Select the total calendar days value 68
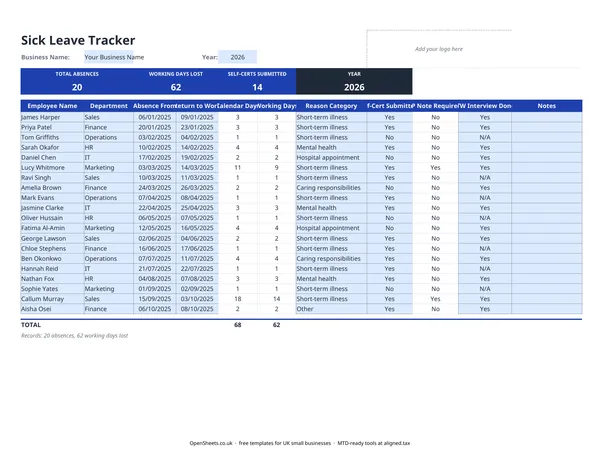 click(238, 325)
